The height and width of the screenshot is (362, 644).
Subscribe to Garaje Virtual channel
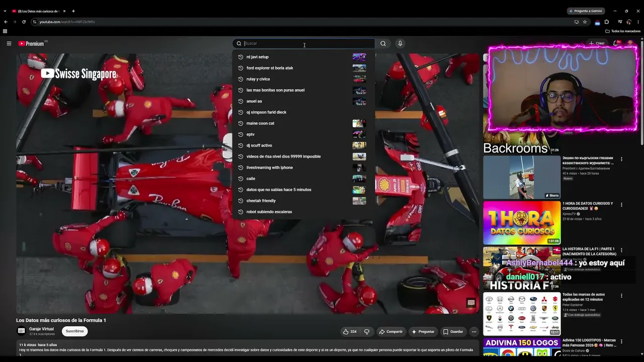point(74,331)
